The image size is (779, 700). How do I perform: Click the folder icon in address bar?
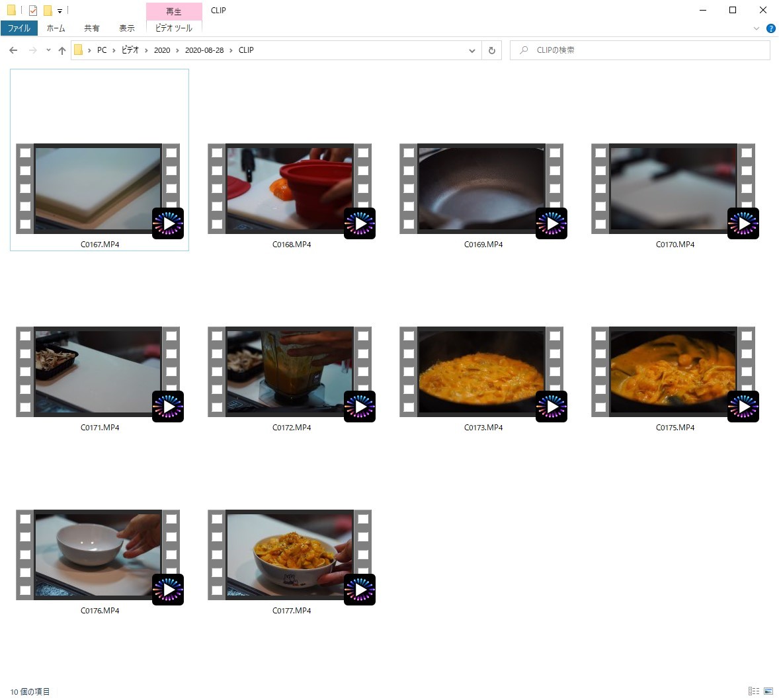click(78, 50)
